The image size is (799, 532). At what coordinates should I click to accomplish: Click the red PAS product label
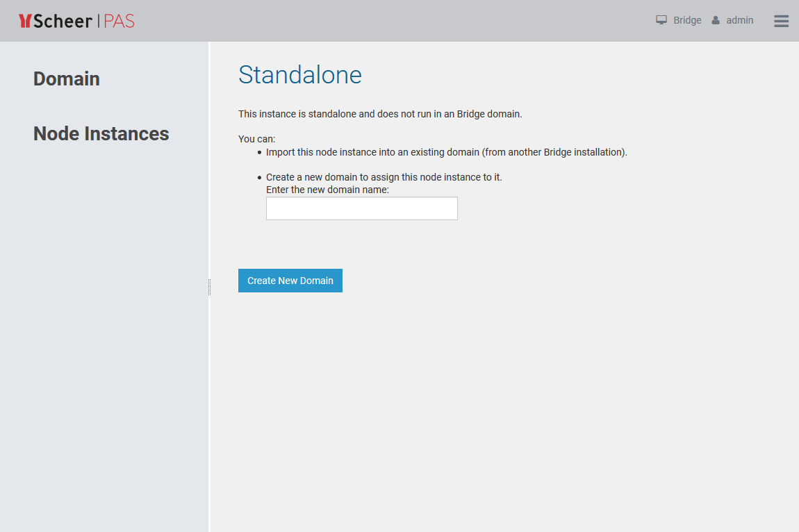(119, 21)
